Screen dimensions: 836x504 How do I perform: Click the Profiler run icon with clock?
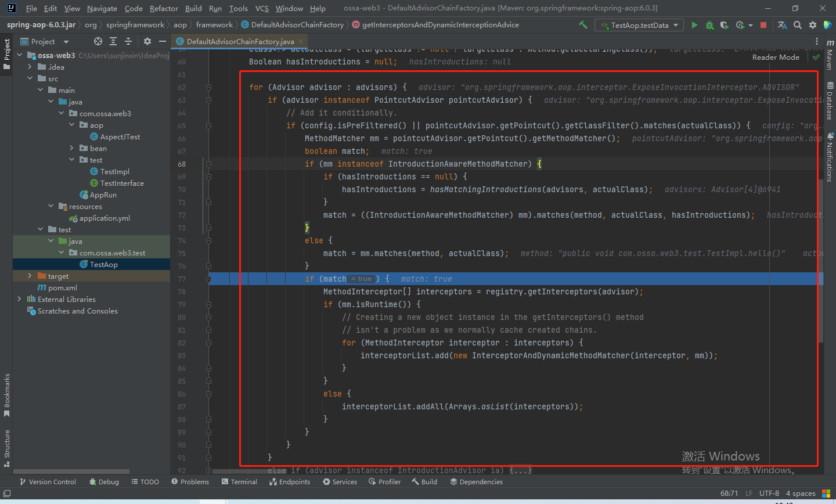[740, 25]
